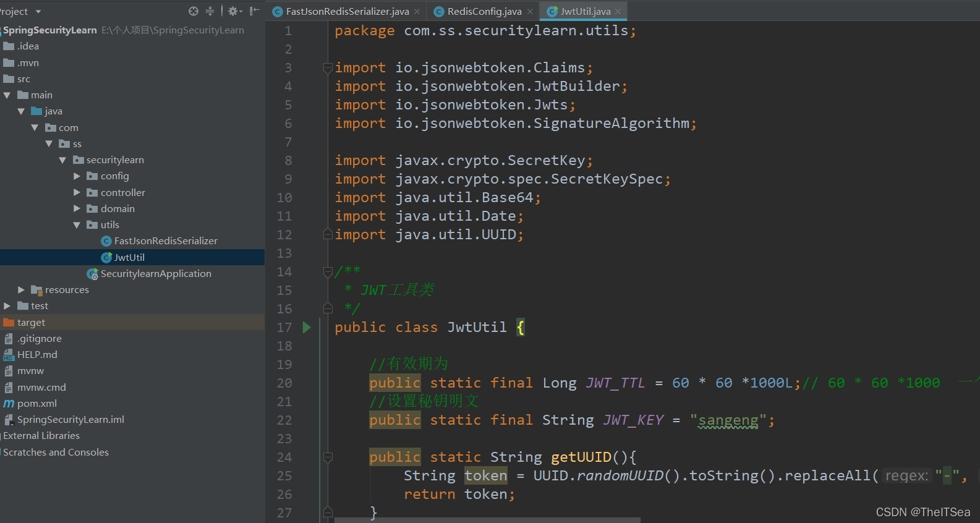
Task: Click the SignatureAlgorithm import
Action: tap(516, 124)
